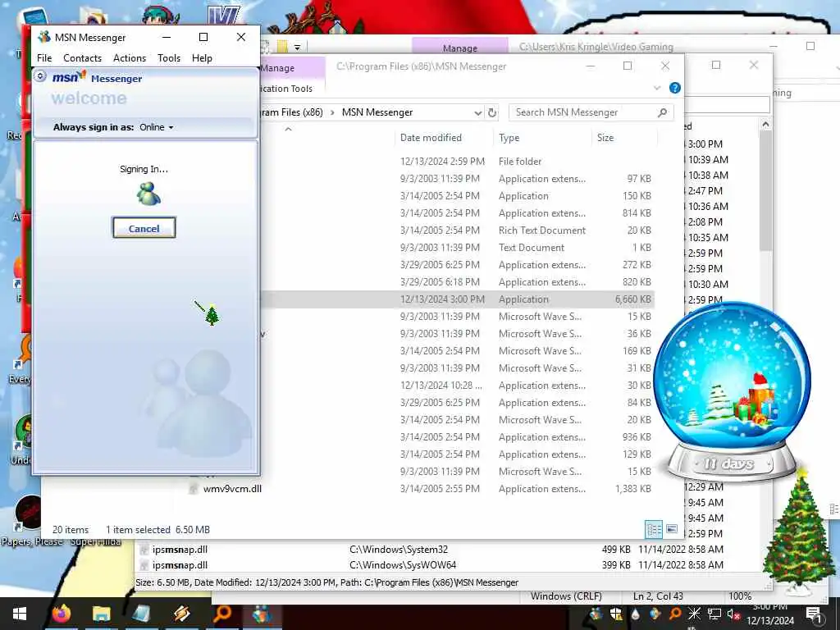Open the network status tray icon
Screen dimensions: 840x630
[714, 614]
